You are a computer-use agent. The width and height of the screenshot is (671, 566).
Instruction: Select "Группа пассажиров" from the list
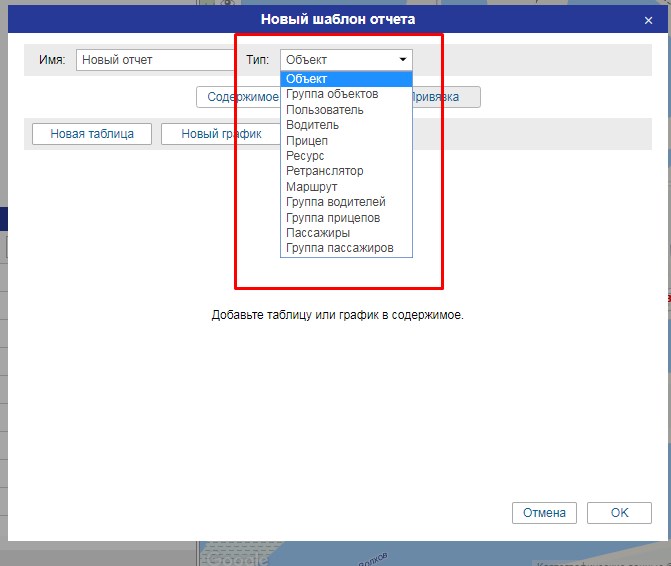339,248
